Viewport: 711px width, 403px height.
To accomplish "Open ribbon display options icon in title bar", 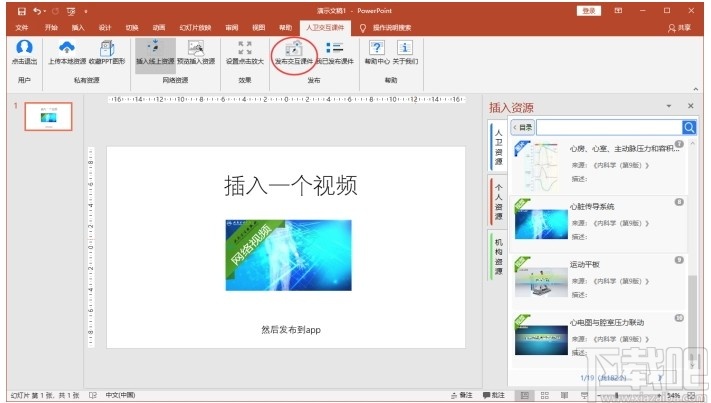I will point(618,11).
